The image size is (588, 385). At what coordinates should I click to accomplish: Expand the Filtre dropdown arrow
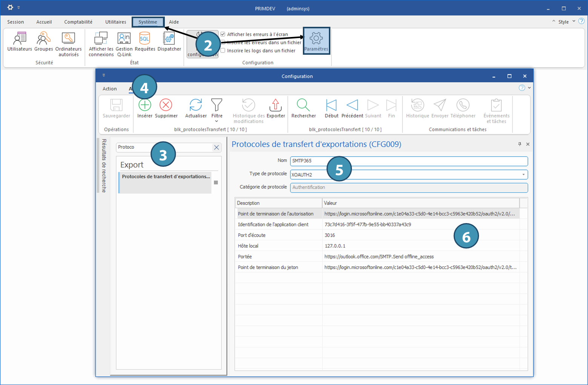coord(216,121)
